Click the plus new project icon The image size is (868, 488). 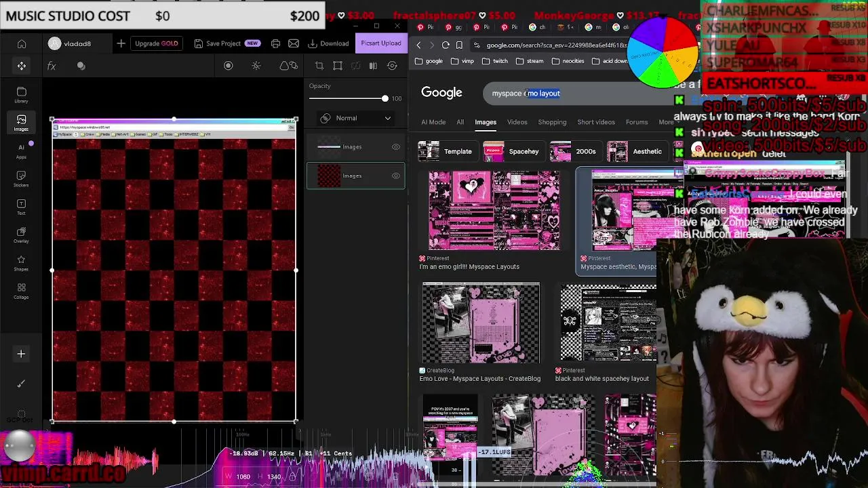121,43
